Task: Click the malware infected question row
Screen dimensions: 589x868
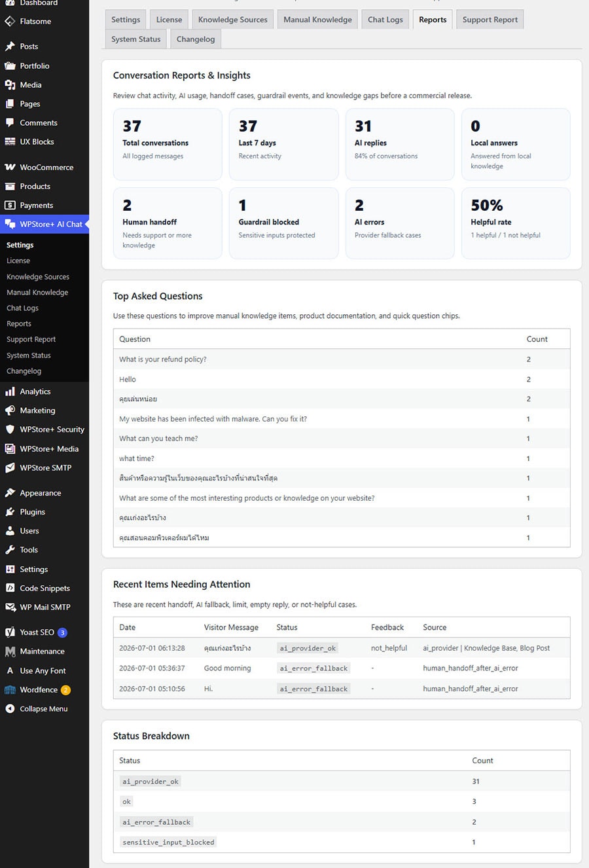Action: click(342, 420)
